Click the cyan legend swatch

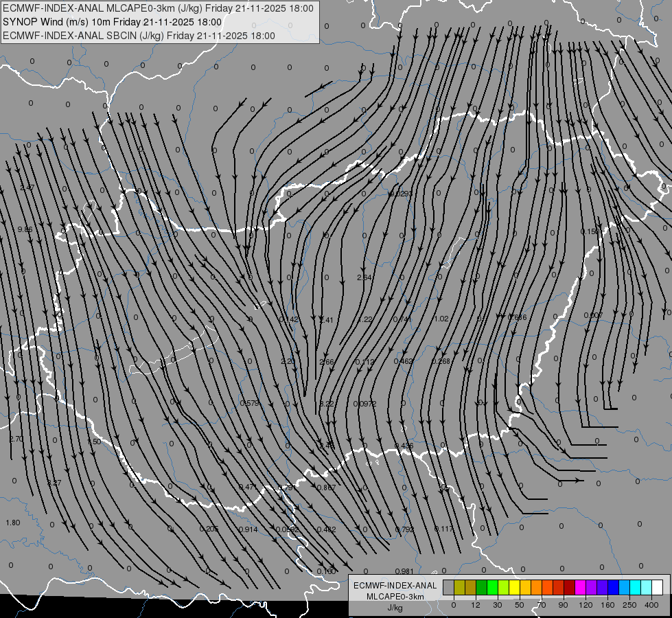pos(636,587)
